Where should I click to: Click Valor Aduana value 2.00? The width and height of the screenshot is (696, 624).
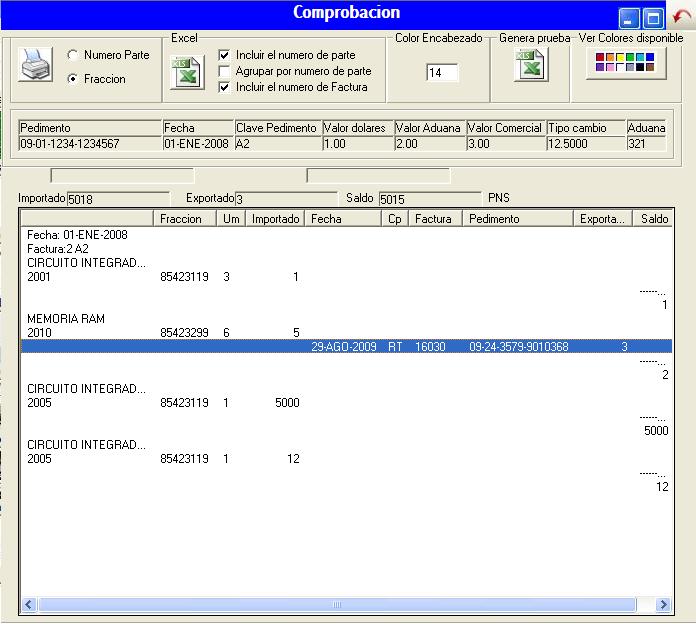coord(430,143)
